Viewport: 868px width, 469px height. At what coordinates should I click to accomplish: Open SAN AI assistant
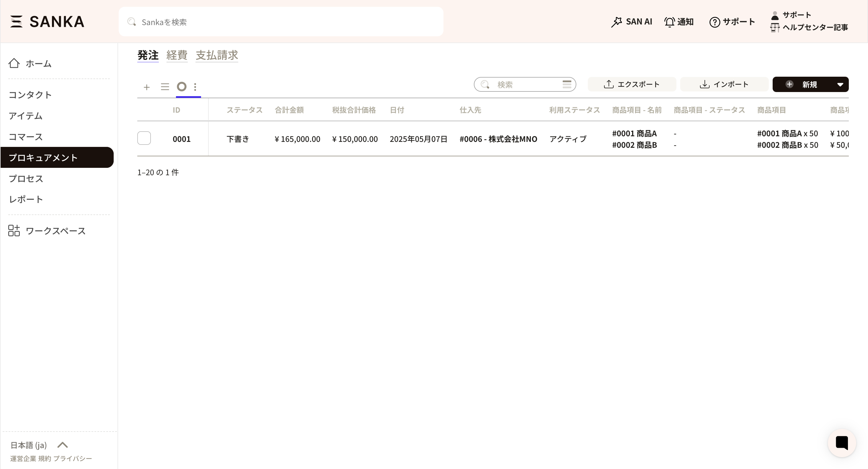point(632,22)
